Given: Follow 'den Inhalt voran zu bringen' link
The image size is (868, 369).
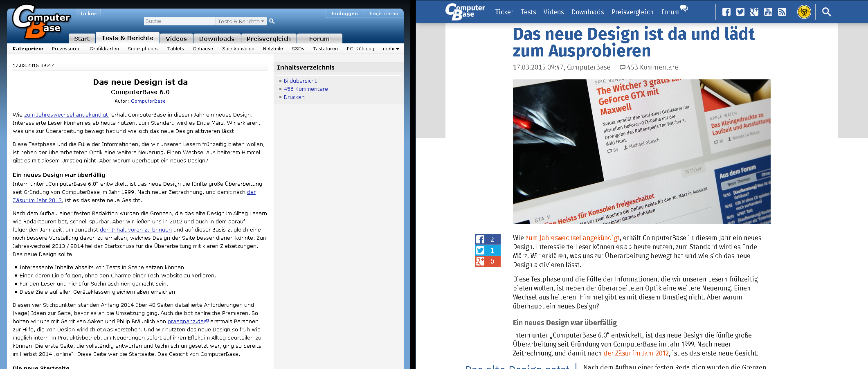Looking at the screenshot, I should click(136, 230).
